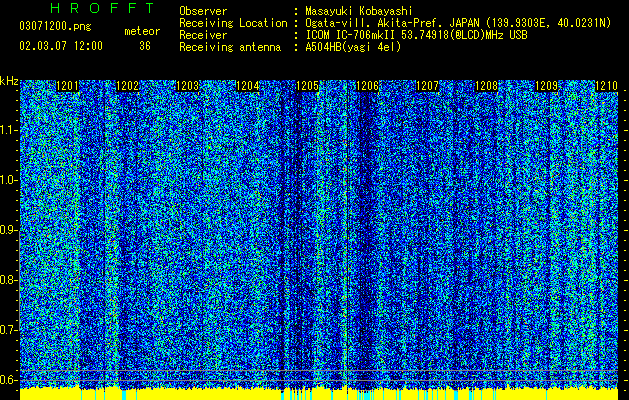Click time marker 1204

[x=248, y=86]
